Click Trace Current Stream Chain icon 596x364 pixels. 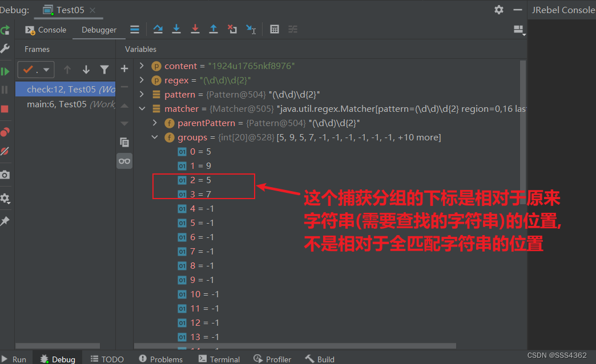point(293,29)
